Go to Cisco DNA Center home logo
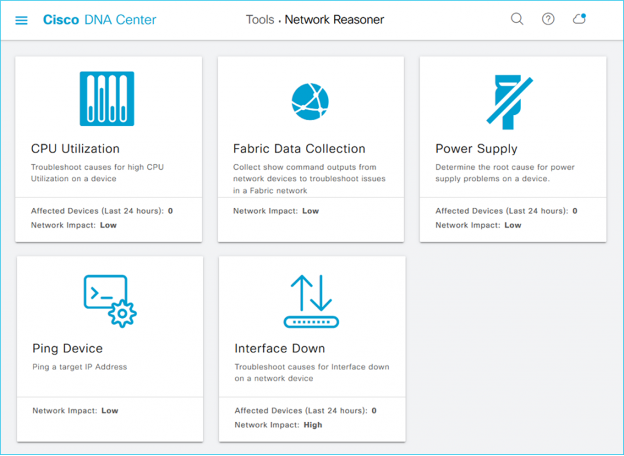 (99, 20)
